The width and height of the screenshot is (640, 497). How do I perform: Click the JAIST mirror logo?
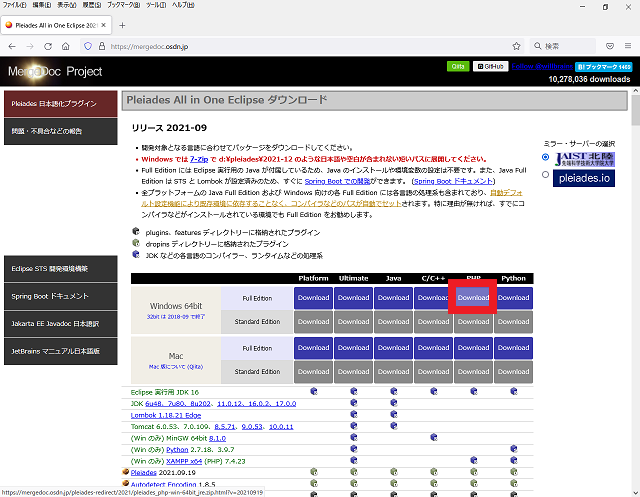click(584, 159)
